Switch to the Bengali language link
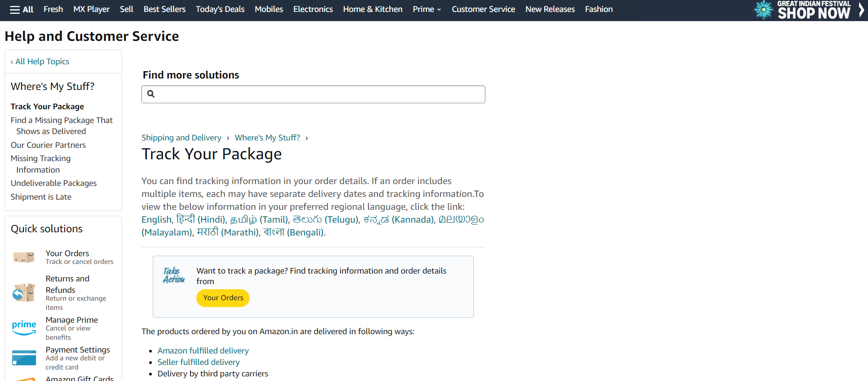 pyautogui.click(x=294, y=232)
